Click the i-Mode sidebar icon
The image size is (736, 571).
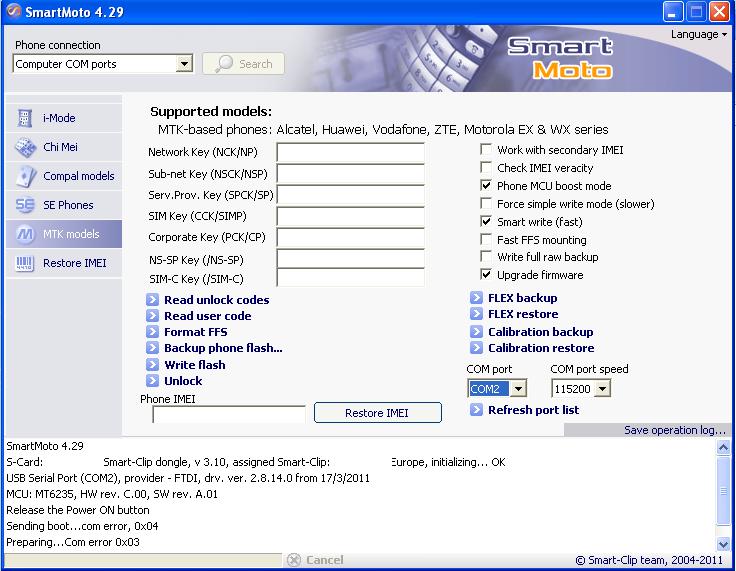pos(24,118)
